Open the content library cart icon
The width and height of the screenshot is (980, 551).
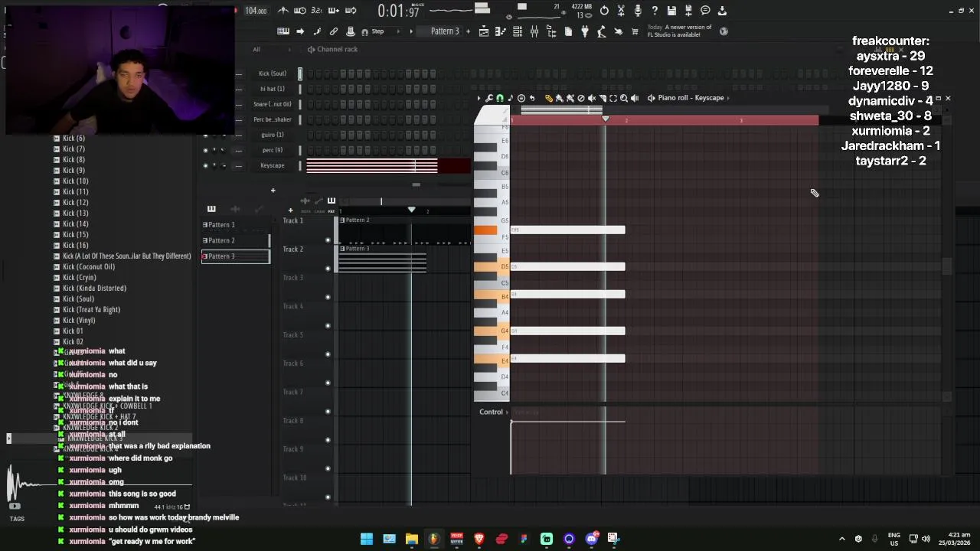(635, 31)
